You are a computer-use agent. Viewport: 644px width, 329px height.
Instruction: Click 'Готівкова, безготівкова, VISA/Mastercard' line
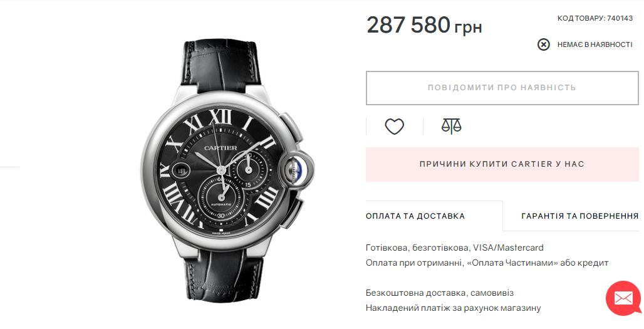[455, 248]
